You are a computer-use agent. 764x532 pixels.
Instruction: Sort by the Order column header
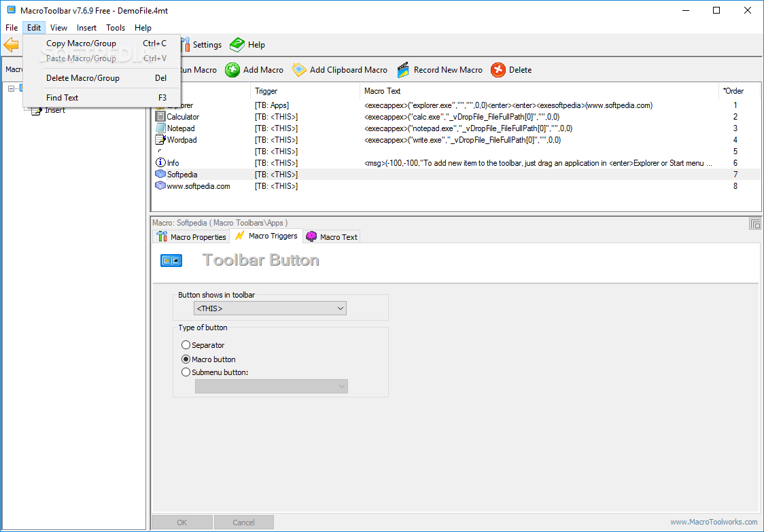tap(739, 91)
